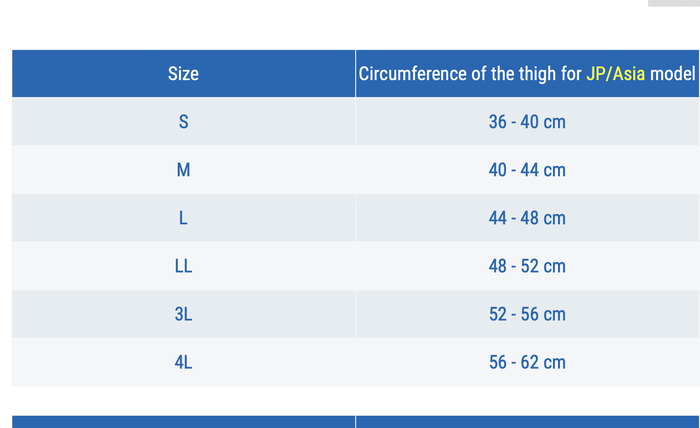Click the word "model" in header
Screen dimensions: 700x428
tap(673, 74)
